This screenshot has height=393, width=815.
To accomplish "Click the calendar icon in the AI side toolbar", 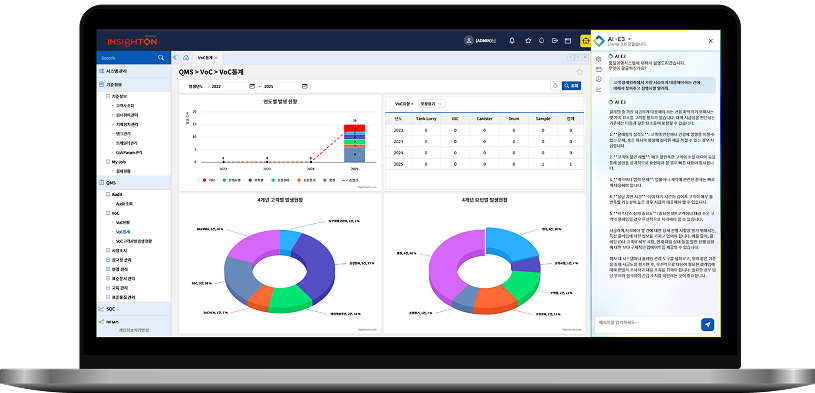I will 598,69.
